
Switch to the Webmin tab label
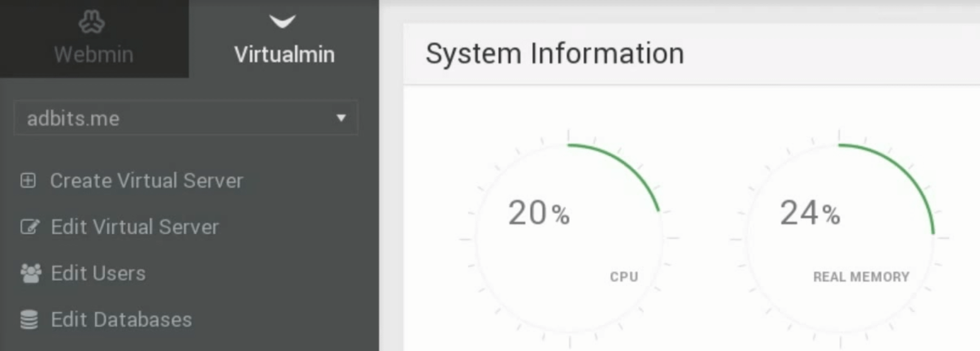(93, 55)
